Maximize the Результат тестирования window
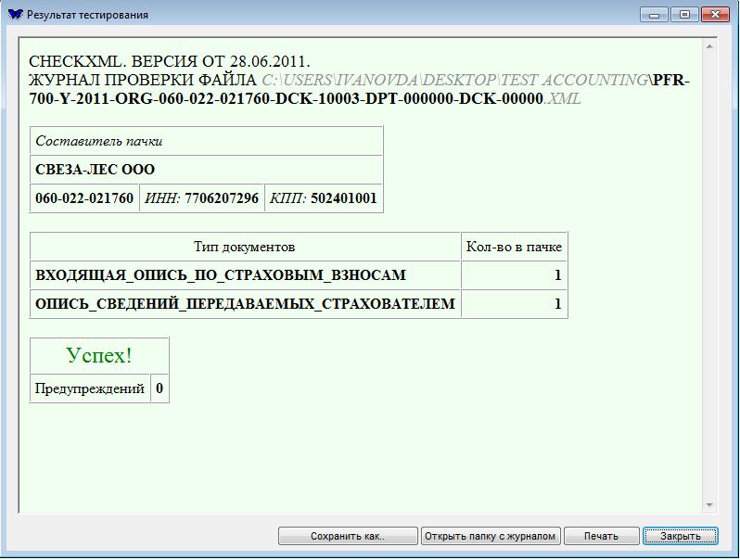 pos(684,15)
